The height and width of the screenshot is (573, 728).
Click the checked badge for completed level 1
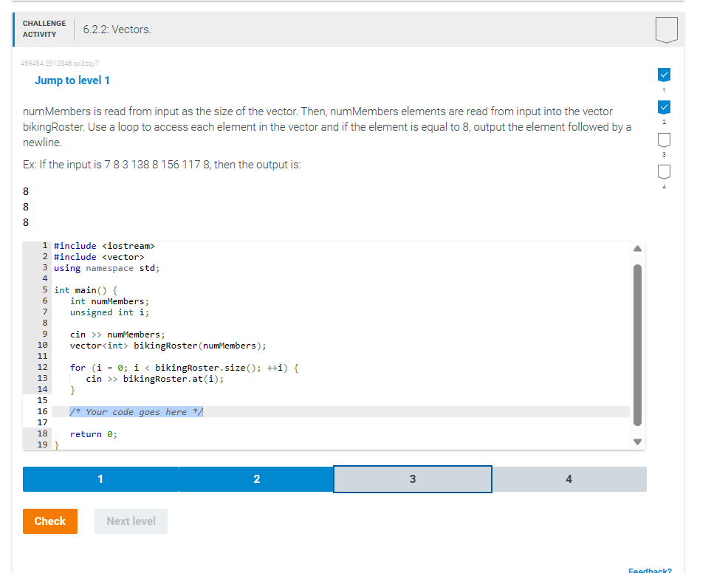click(x=664, y=75)
